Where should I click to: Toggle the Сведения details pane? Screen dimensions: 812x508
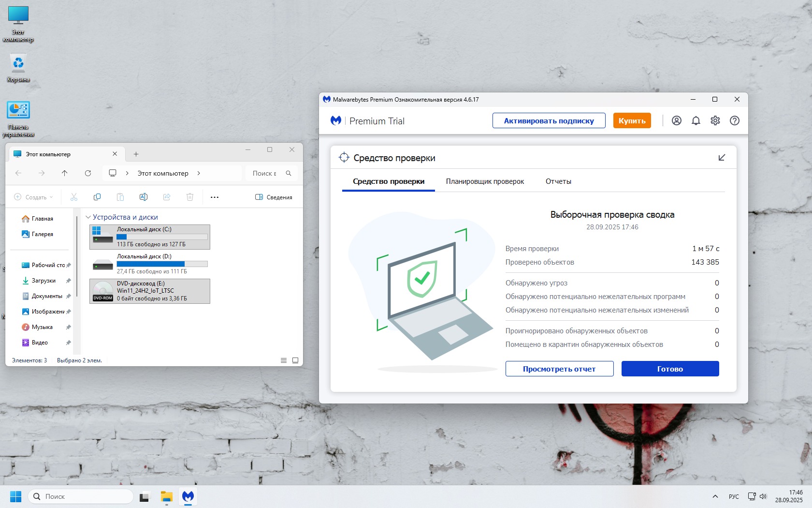click(274, 197)
